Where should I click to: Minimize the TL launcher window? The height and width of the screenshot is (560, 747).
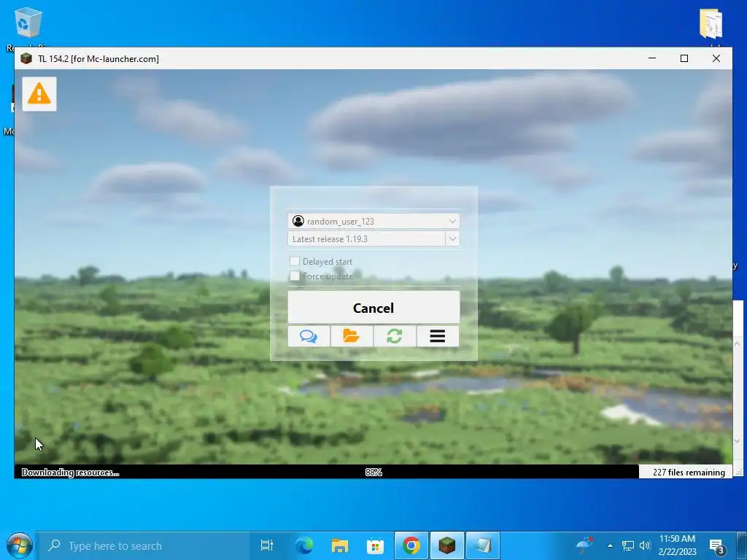point(652,58)
